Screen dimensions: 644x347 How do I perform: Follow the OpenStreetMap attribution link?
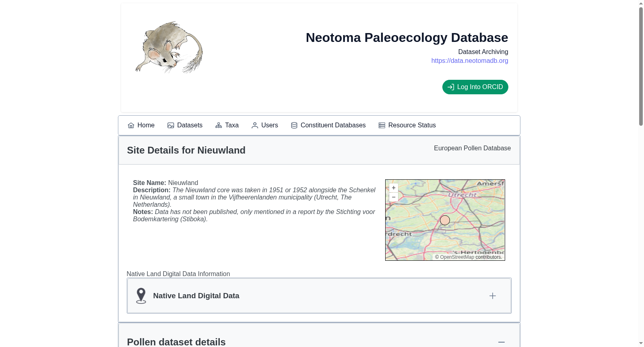click(457, 257)
